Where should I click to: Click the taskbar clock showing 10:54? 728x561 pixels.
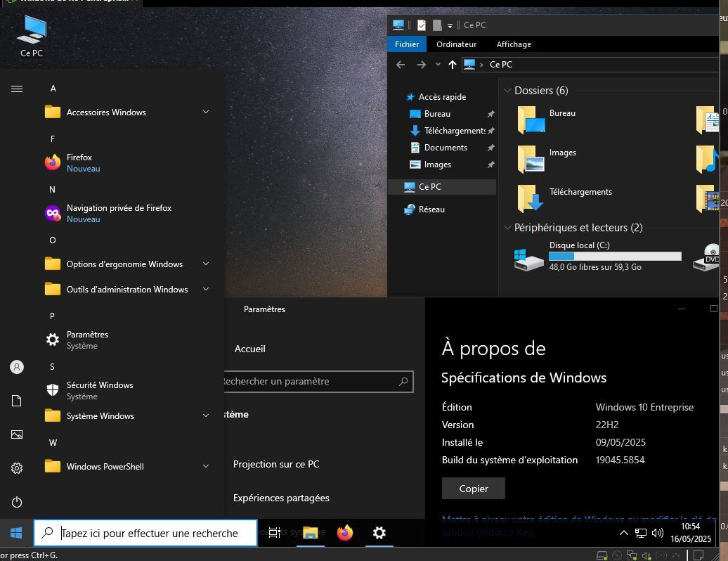coord(690,533)
